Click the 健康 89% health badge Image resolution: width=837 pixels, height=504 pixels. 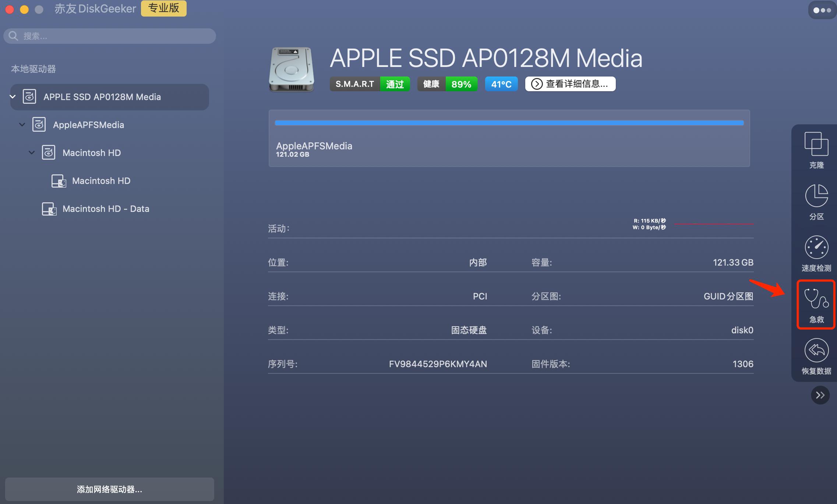coord(447,84)
